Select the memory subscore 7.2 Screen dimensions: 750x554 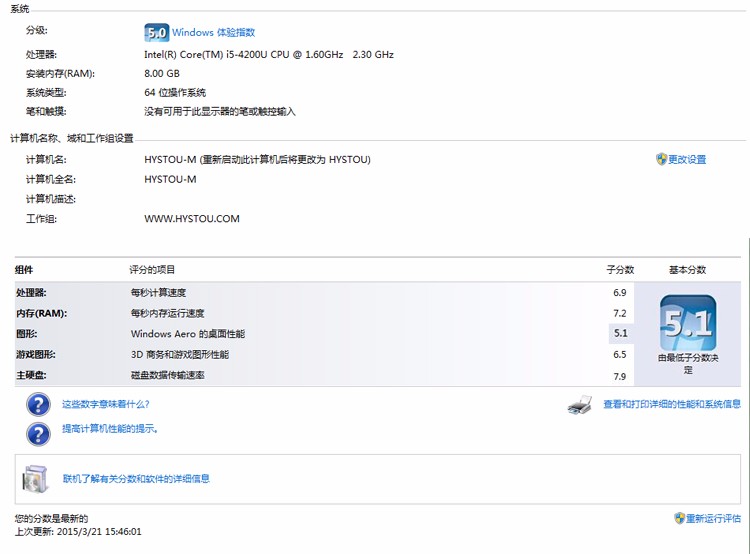(620, 313)
